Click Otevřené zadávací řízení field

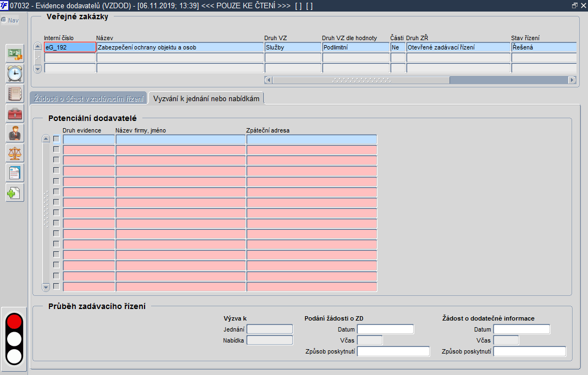[458, 47]
